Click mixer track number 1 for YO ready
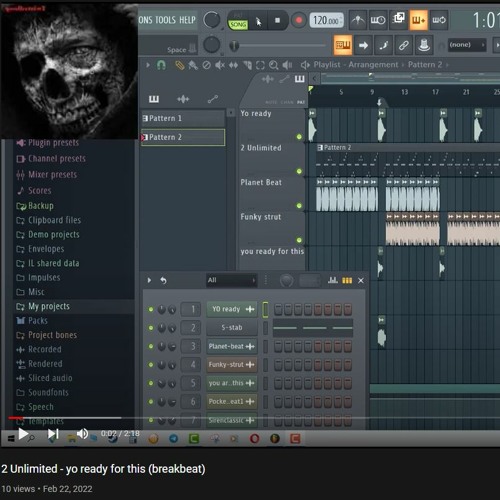Image resolution: width=500 pixels, height=500 pixels. pos(191,310)
